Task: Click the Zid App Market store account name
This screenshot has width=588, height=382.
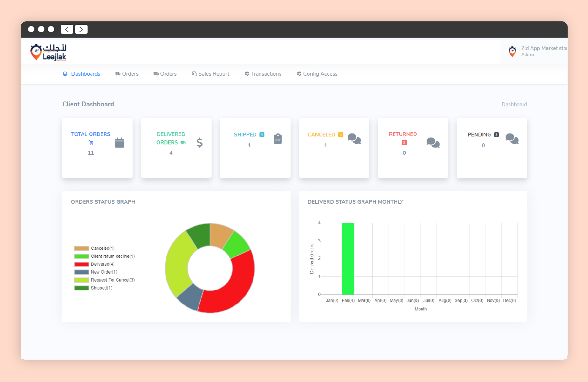Action: pyautogui.click(x=544, y=48)
